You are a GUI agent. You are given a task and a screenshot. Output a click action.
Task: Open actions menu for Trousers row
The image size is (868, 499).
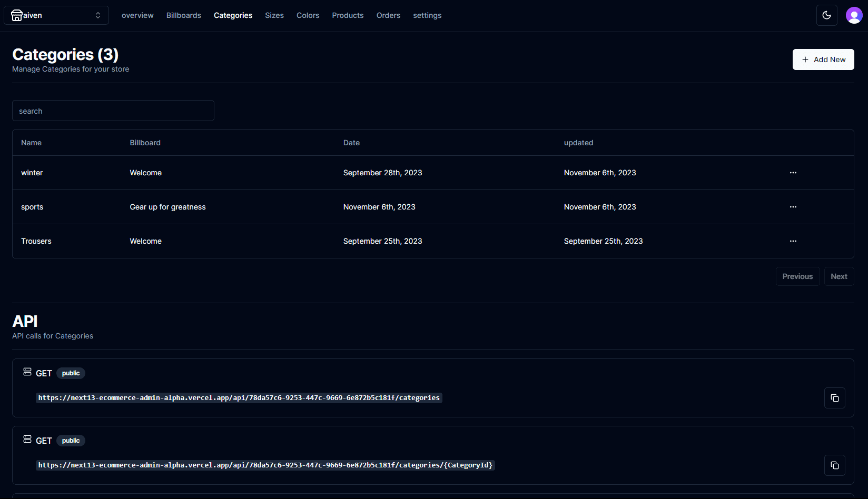click(x=793, y=241)
